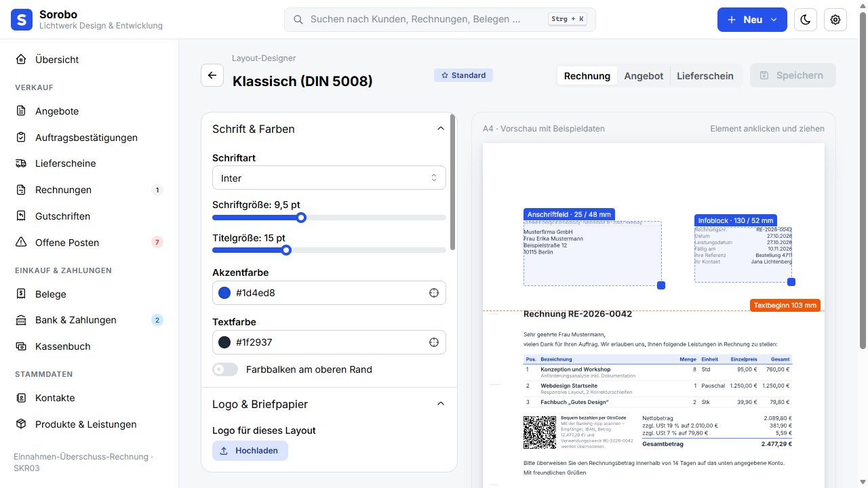Click the Auftragsbestätigungen clipboard icon
This screenshot has height=488, width=868.
22,138
